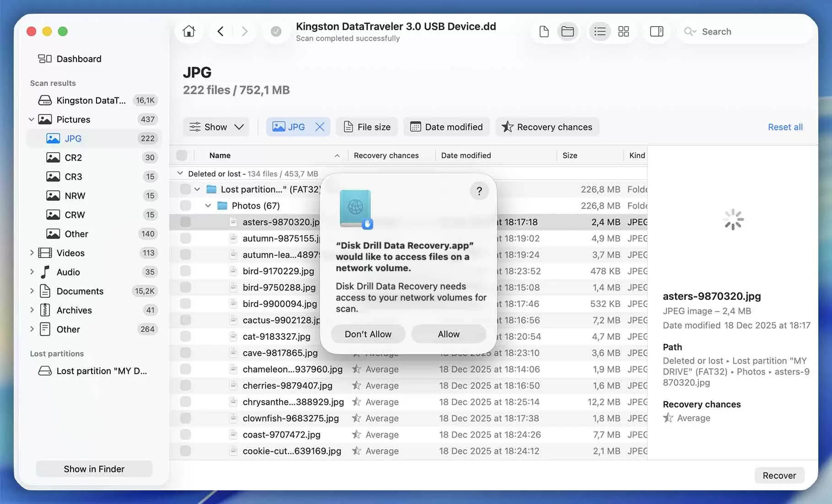The image size is (832, 504).
Task: Open the CRW category
Action: coord(93,214)
